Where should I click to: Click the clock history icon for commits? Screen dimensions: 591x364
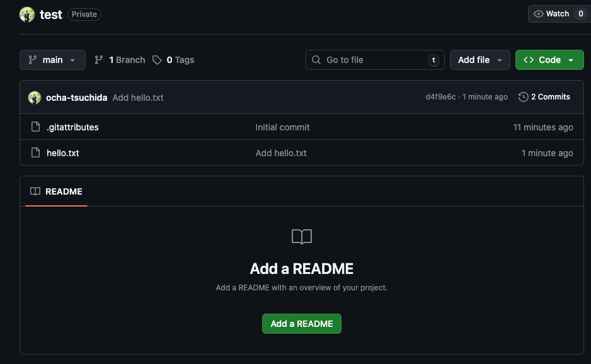coord(523,97)
